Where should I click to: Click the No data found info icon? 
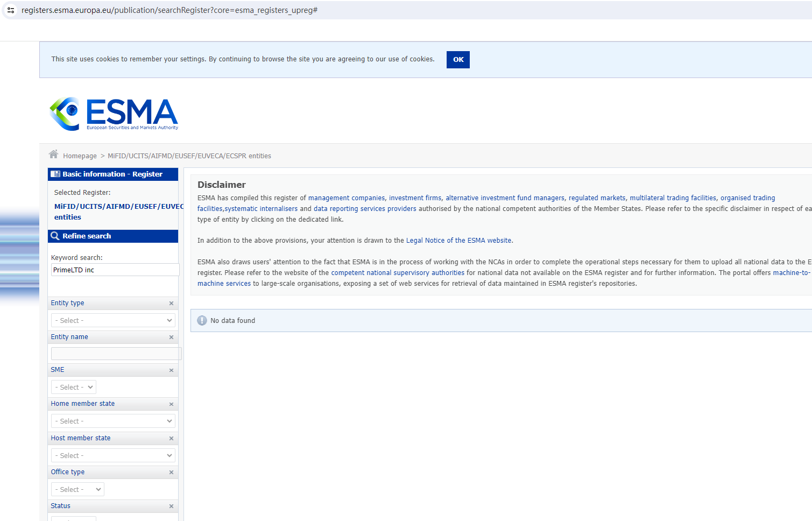(202, 321)
